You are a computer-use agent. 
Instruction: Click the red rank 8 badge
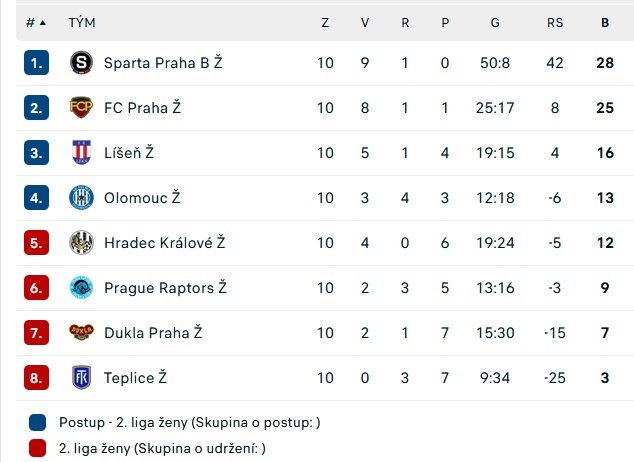tap(36, 378)
